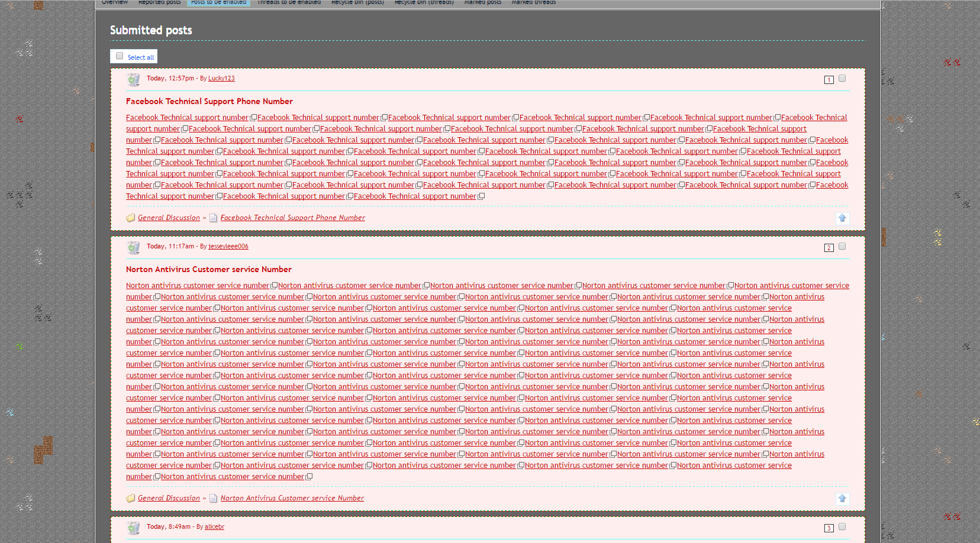Open the Threads to be enabled tab

click(x=289, y=2)
